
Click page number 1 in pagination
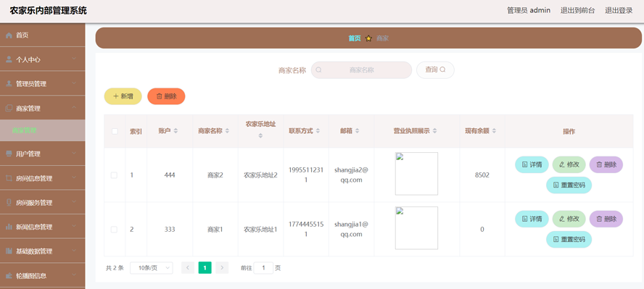(205, 268)
